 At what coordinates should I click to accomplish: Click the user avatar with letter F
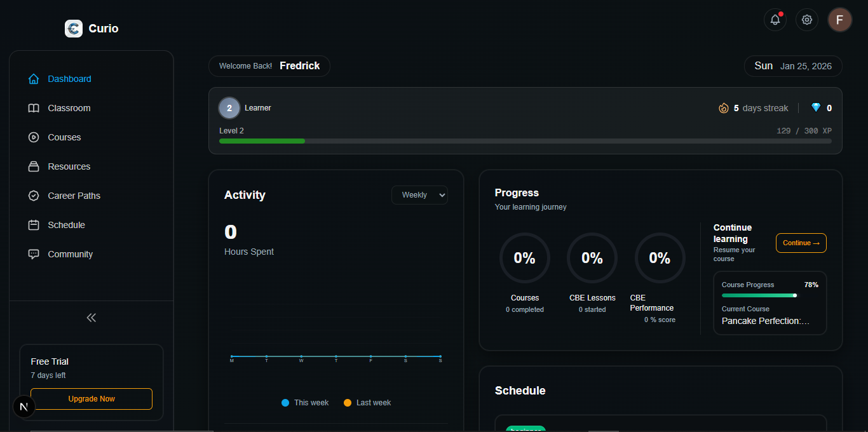pyautogui.click(x=839, y=20)
